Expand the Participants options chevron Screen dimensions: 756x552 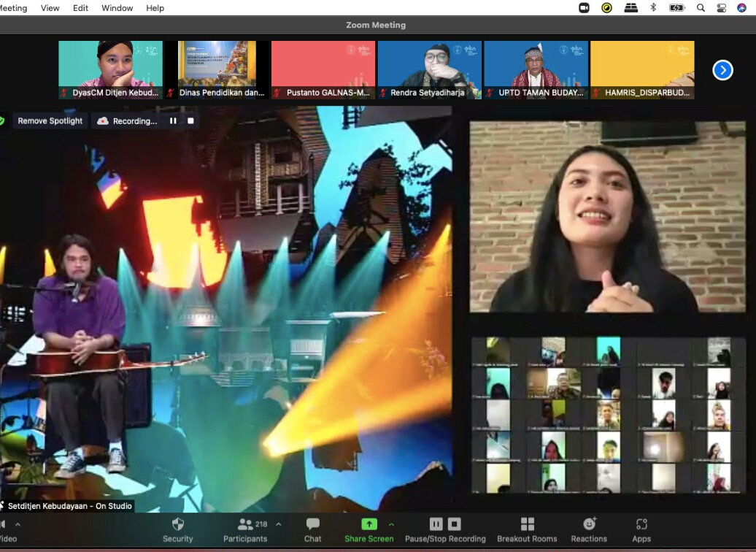click(x=278, y=524)
